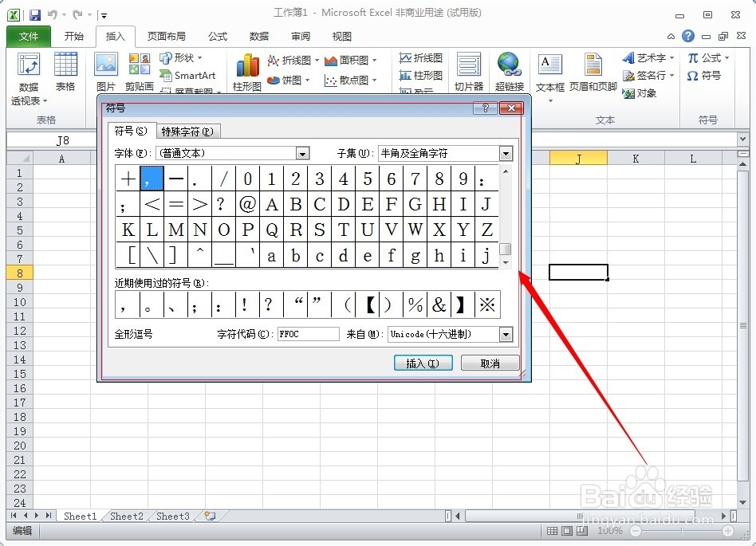Select the @ symbol in grid

pyautogui.click(x=247, y=204)
